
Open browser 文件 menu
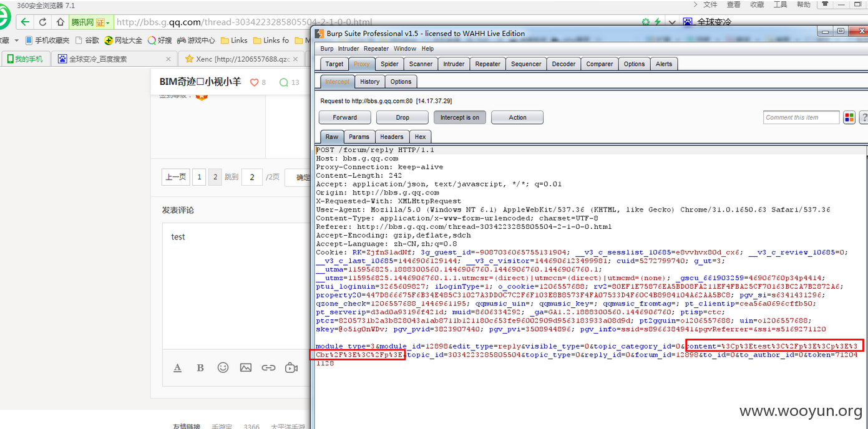(x=710, y=4)
